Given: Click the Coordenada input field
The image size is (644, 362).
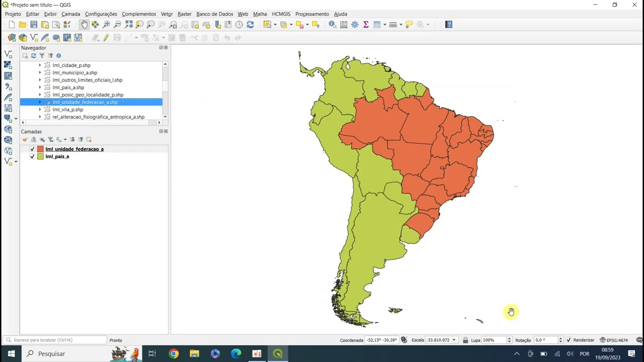Looking at the screenshot, I should click(x=382, y=340).
